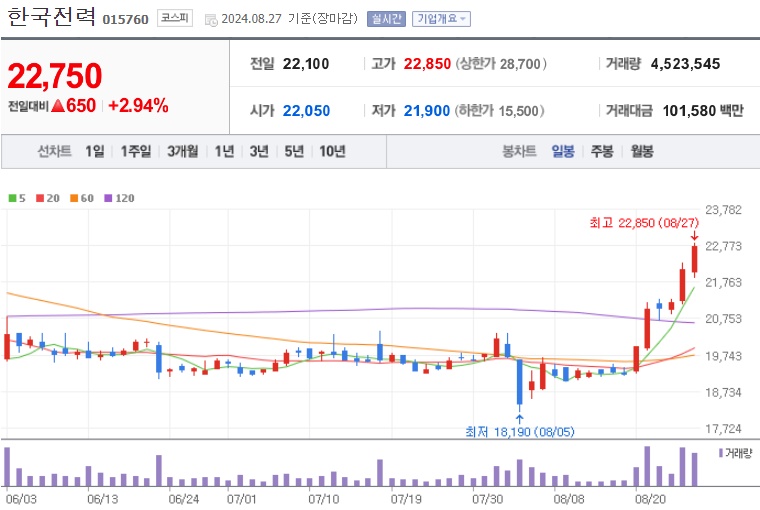This screenshot has height=510, width=760.
Task: Select the 5년 line chart tab
Action: click(x=294, y=151)
